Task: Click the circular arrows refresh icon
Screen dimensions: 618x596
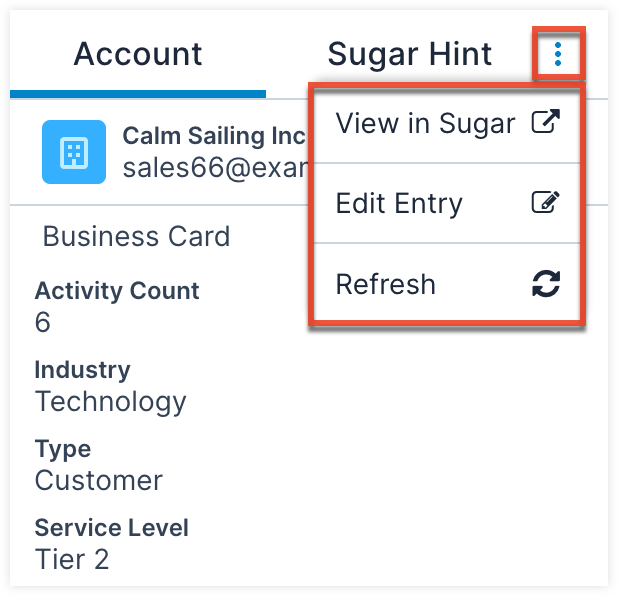Action: point(545,284)
